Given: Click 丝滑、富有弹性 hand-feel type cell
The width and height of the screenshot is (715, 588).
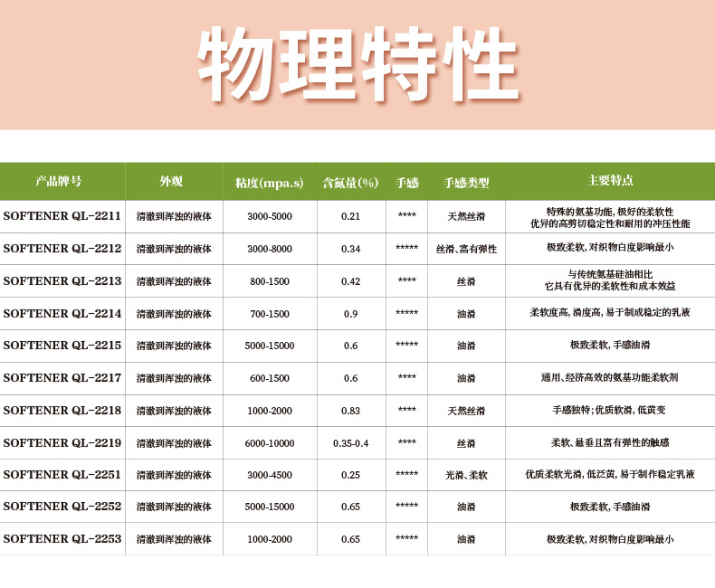Looking at the screenshot, I should pyautogui.click(x=466, y=249).
